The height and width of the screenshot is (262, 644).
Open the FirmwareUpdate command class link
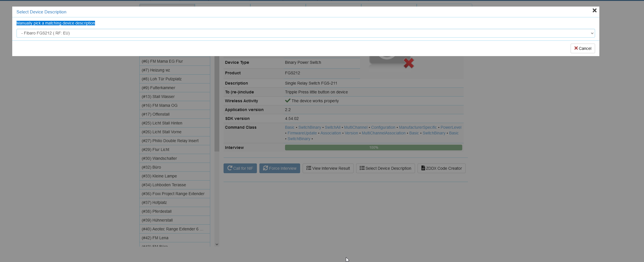(x=302, y=133)
